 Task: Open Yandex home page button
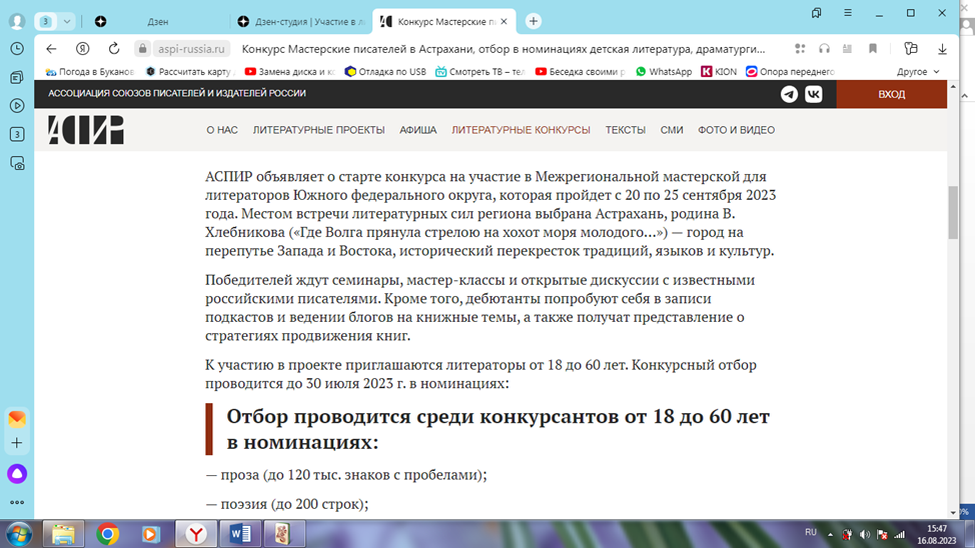(x=83, y=49)
